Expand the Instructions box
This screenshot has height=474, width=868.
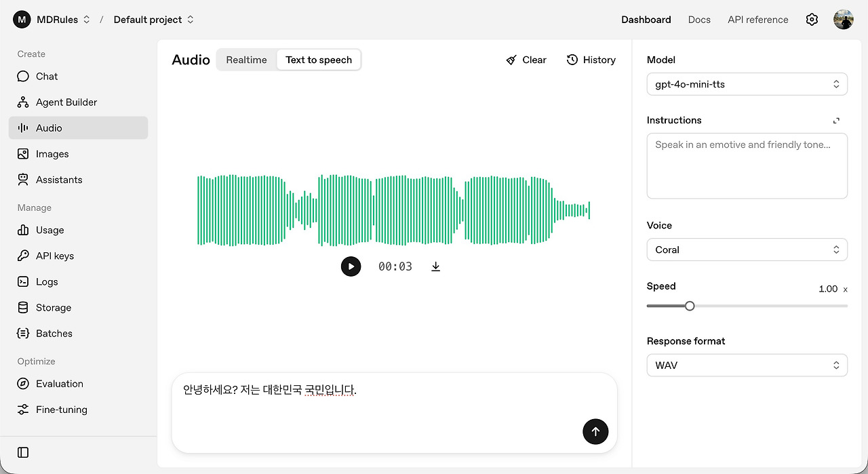tap(837, 121)
